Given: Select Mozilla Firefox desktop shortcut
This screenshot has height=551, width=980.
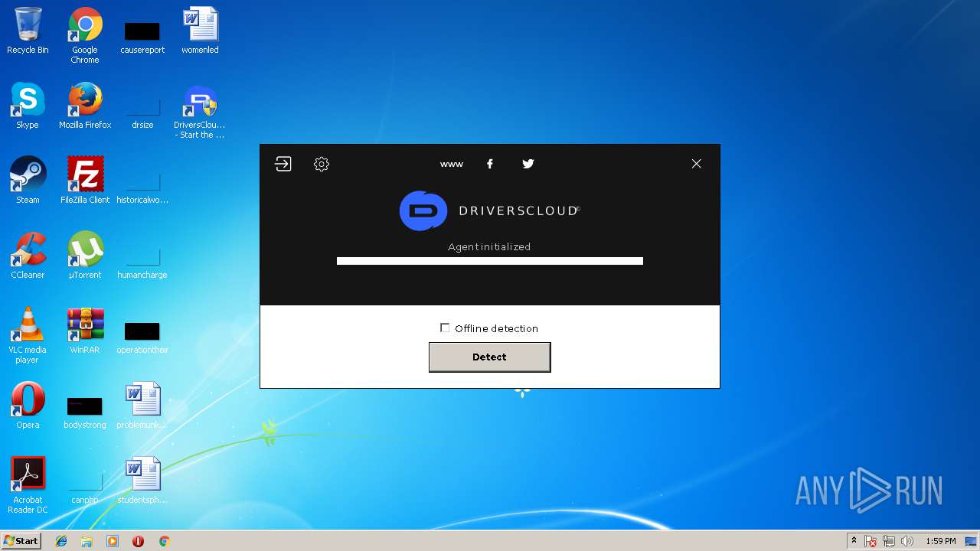Looking at the screenshot, I should click(85, 106).
